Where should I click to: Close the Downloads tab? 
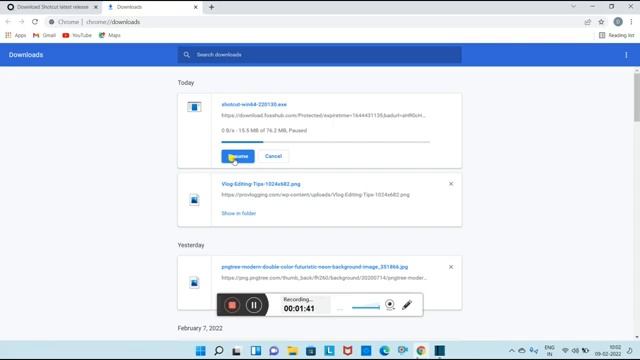(196, 7)
